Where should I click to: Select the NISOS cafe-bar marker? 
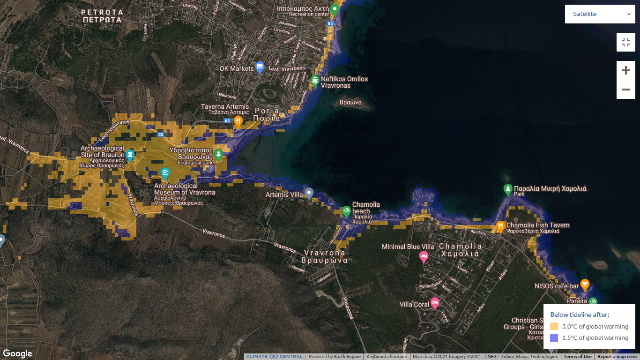tap(584, 284)
